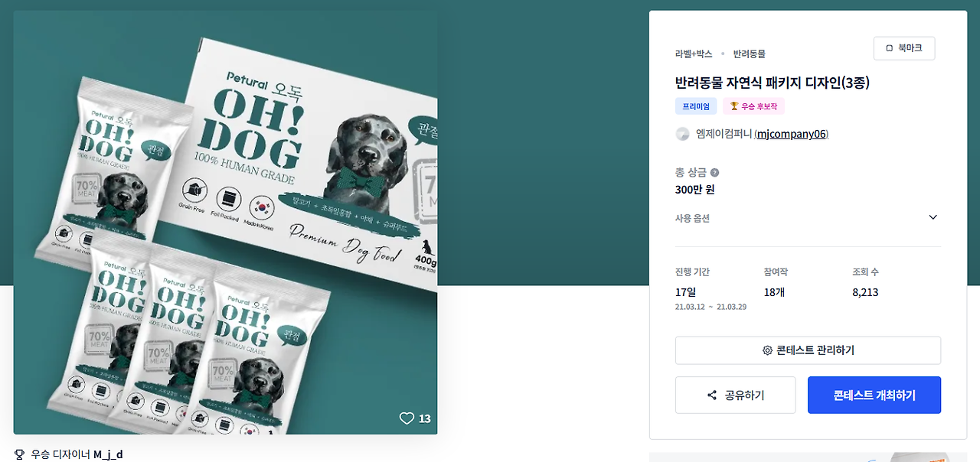Click the heart like icon on image
This screenshot has height=462, width=980.
(407, 418)
